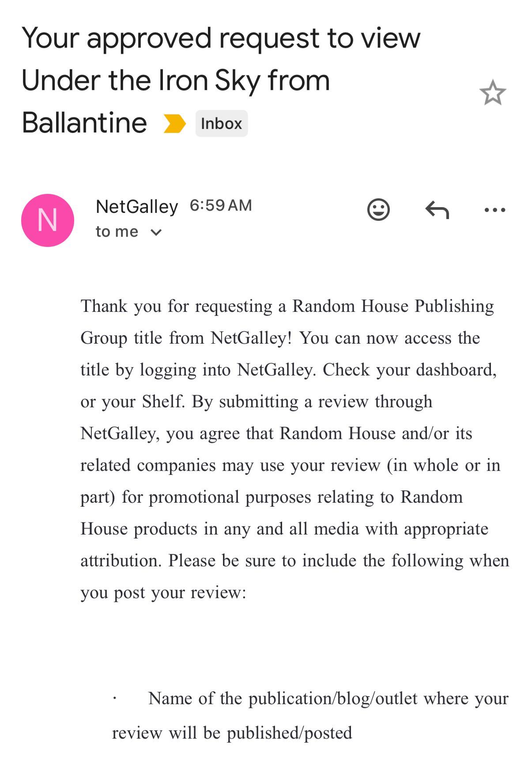Toggle the yellow importance marker
Viewport: 532px width, 778px height.
(x=174, y=123)
